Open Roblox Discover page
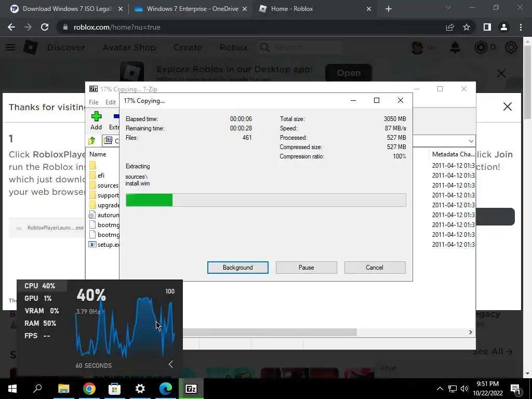The image size is (532, 399). coord(66,47)
